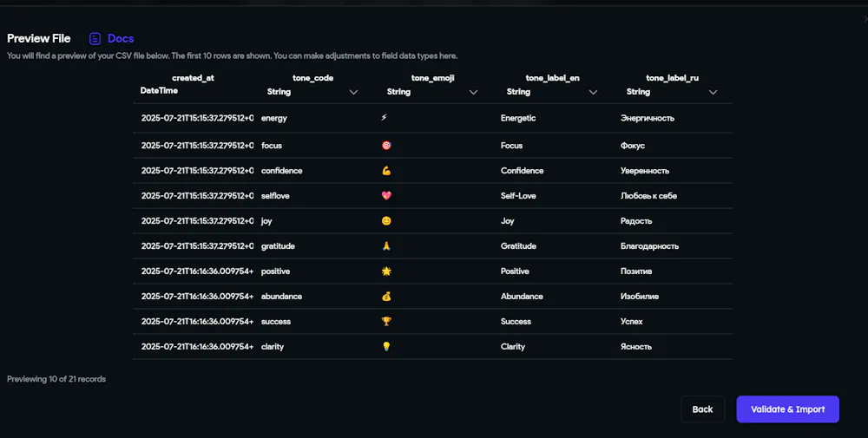868x438 pixels.
Task: Click the 'Joy' English label cell
Action: pyautogui.click(x=508, y=221)
